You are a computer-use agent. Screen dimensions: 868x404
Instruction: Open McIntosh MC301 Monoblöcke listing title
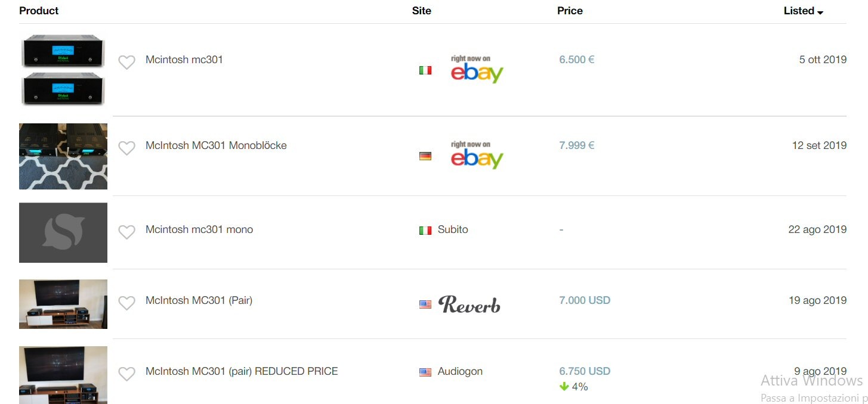click(x=216, y=145)
